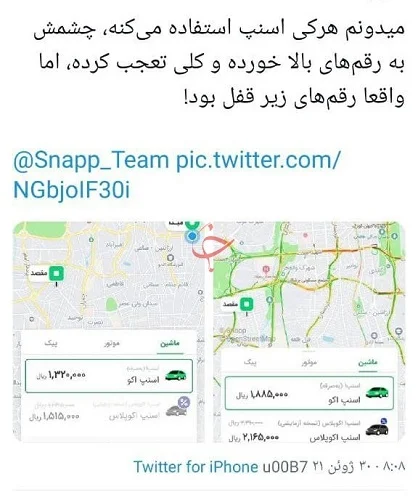Viewport: 418px width, 500px height.
Task: Click the green Snapp Eco car icon, left panel
Action: click(x=176, y=375)
